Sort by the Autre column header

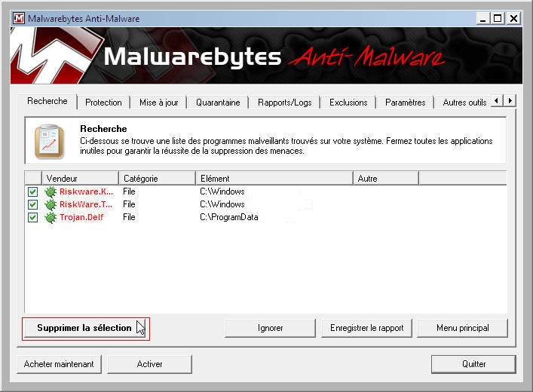click(386, 179)
